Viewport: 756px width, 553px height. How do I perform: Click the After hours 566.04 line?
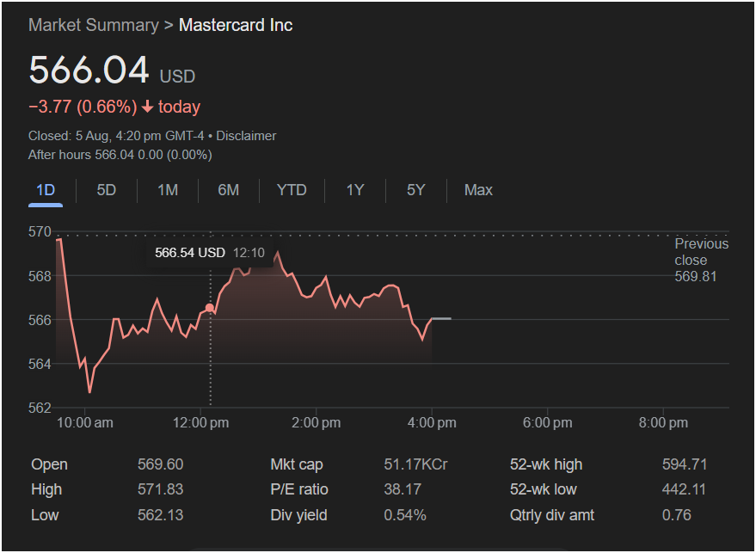click(120, 155)
